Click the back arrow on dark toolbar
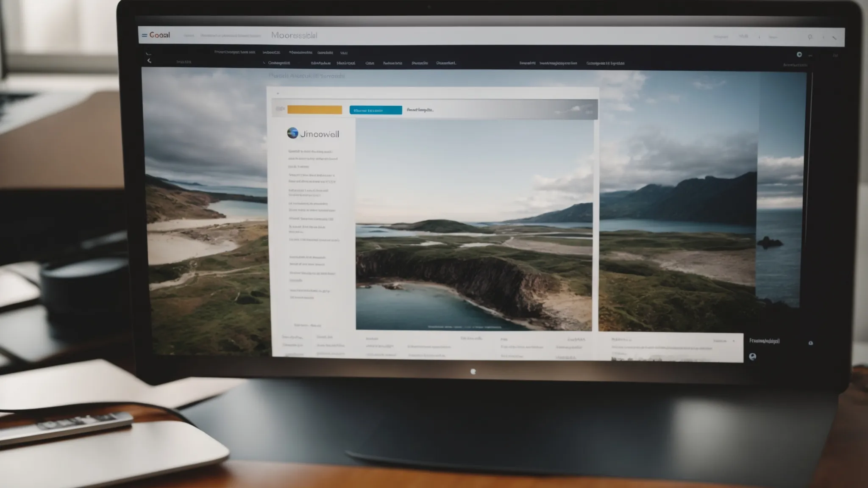868x488 pixels. tap(149, 61)
